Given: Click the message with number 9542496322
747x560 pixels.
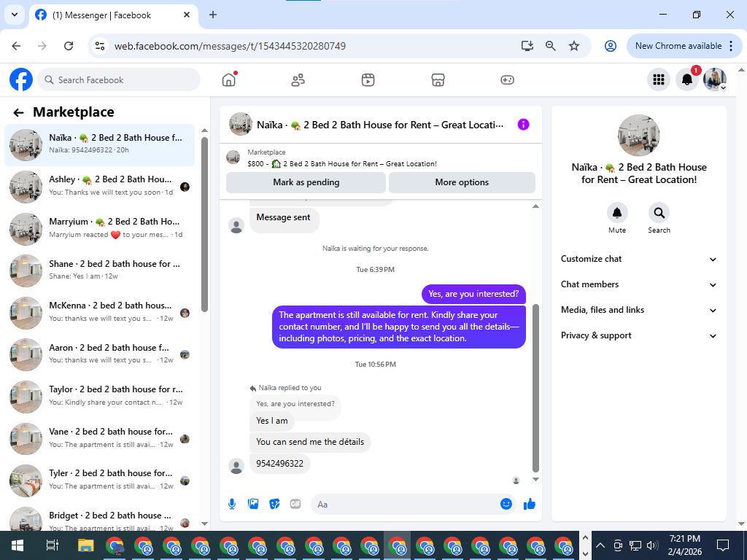Looking at the screenshot, I should point(279,463).
